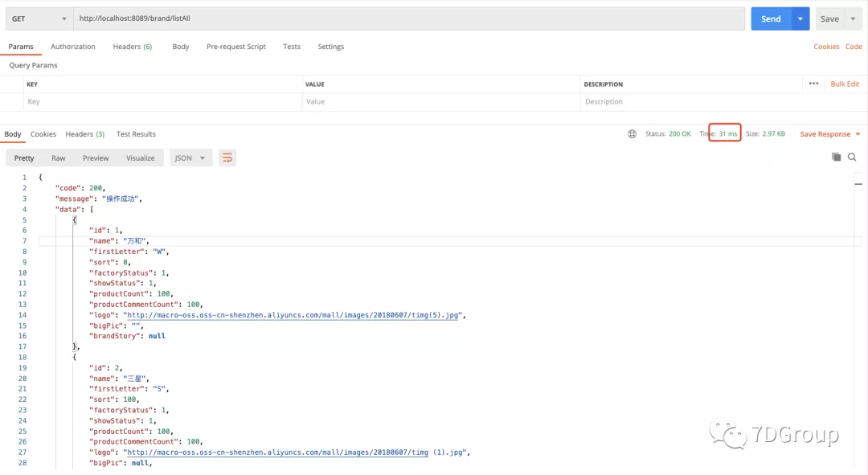
Task: Send the request
Action: 771,18
